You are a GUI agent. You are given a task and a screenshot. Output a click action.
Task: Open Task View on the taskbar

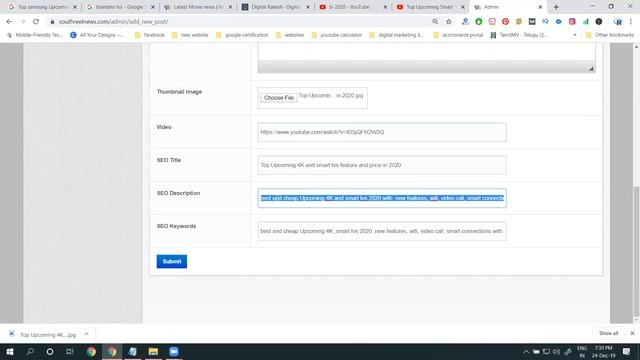(70, 351)
